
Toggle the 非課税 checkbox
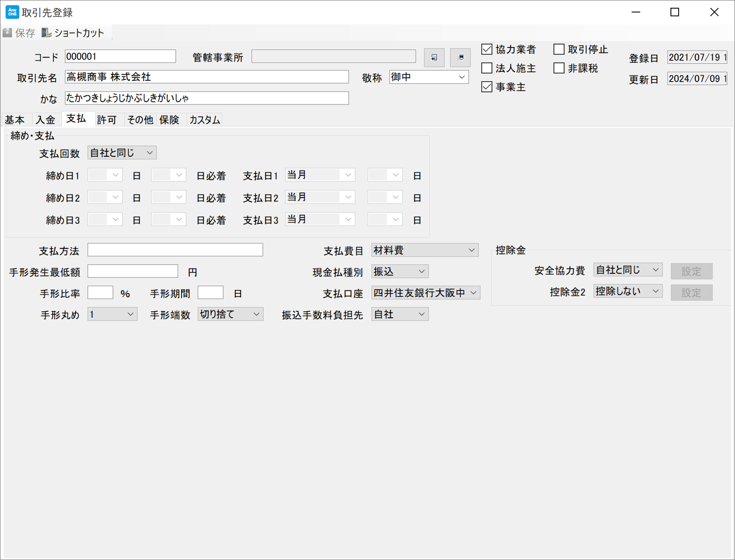pyautogui.click(x=559, y=68)
